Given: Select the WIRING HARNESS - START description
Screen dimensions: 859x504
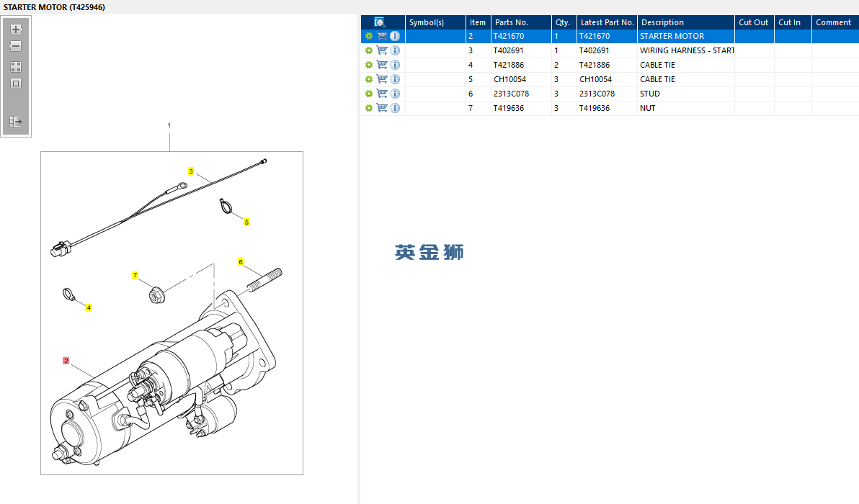Looking at the screenshot, I should [x=687, y=50].
